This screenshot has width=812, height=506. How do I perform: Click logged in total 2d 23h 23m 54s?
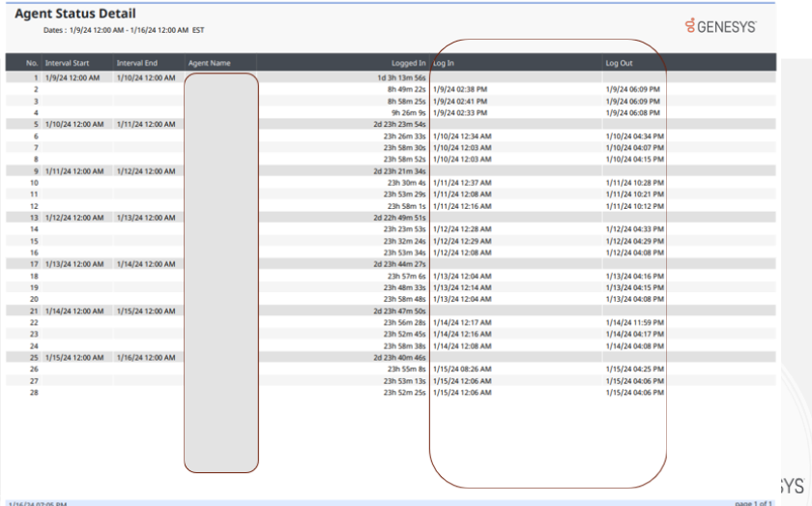pos(400,125)
